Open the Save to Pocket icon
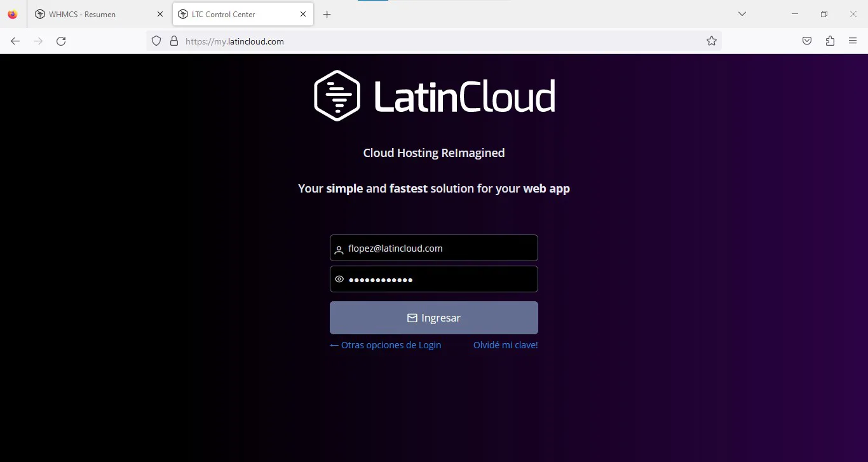The width and height of the screenshot is (868, 462). [806, 41]
